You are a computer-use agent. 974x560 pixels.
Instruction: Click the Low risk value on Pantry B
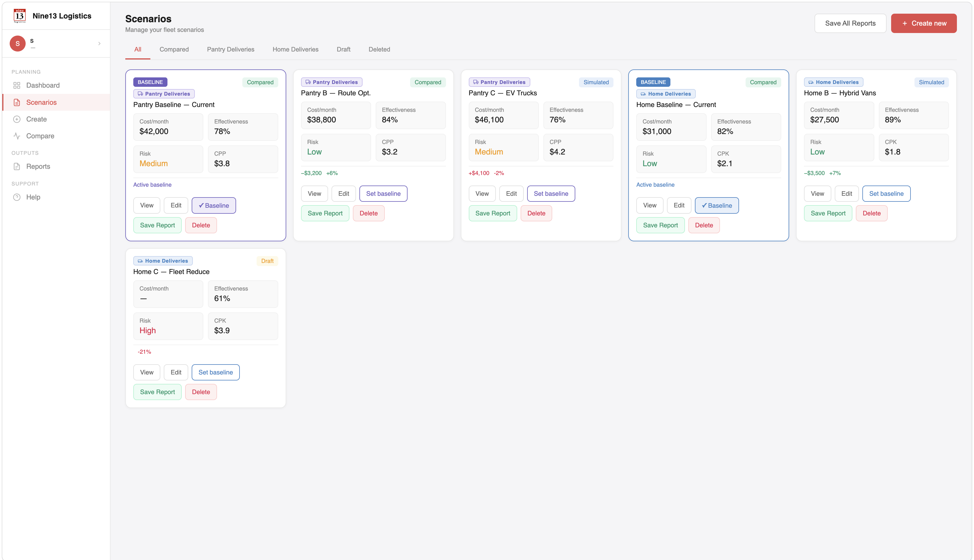click(314, 152)
